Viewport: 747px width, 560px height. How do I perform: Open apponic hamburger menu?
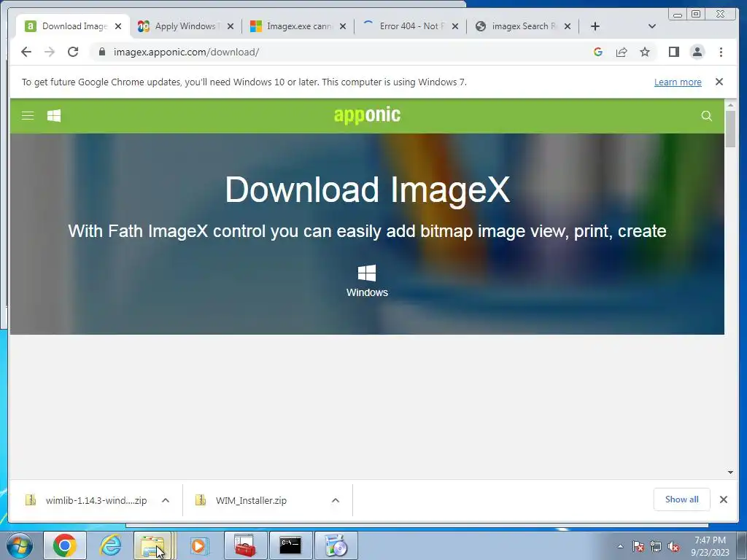(28, 116)
